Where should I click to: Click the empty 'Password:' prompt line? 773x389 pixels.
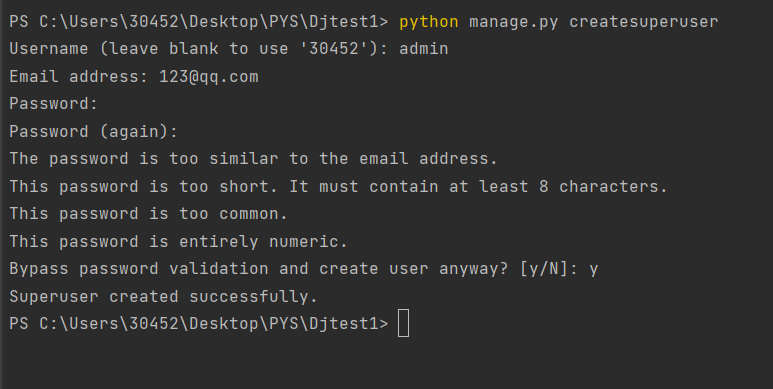point(54,104)
